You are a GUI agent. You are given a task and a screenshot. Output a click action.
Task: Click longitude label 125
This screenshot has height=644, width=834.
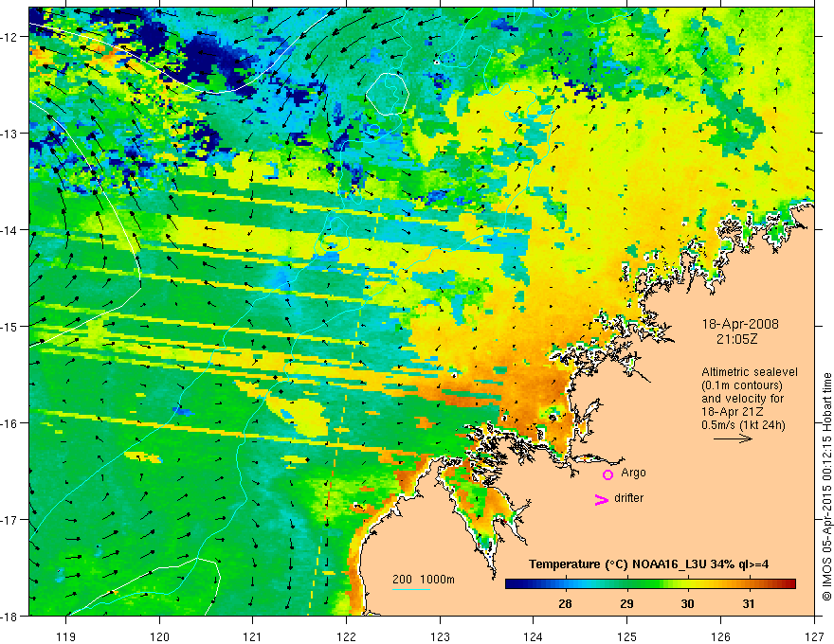(x=627, y=636)
